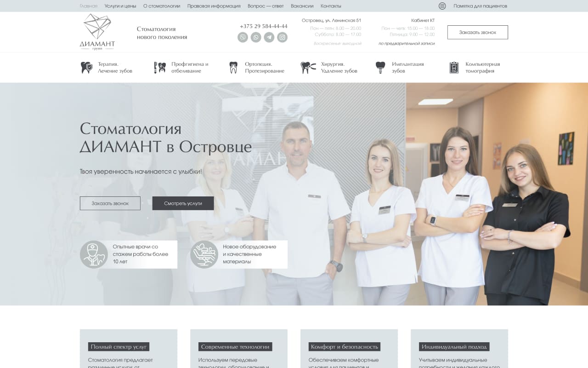Viewport: 588px width, 368px height.
Task: Open the Instagram profile icon
Action: [x=283, y=37]
